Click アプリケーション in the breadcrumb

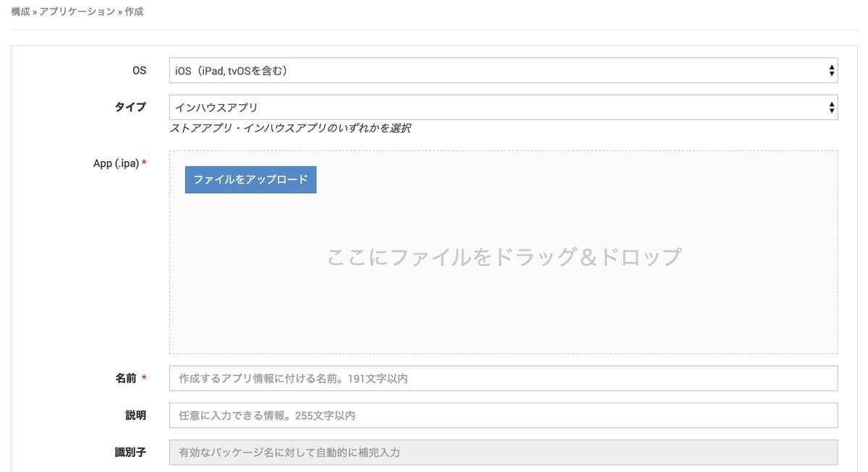click(77, 12)
